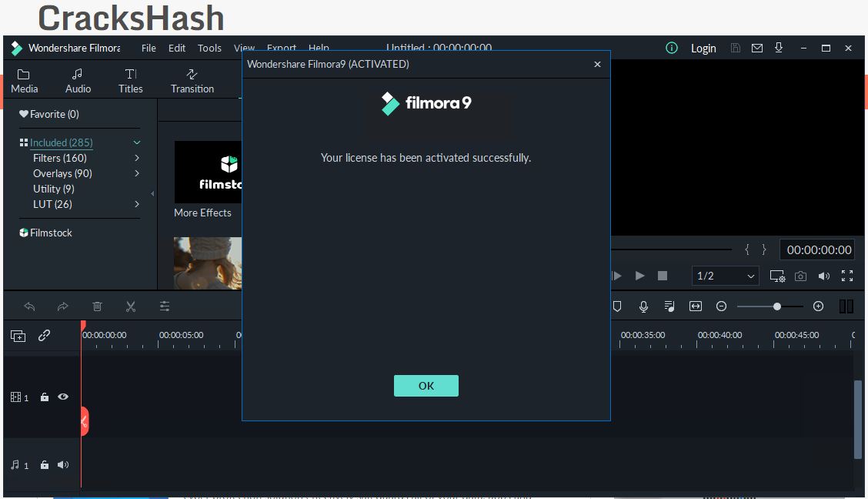Image resolution: width=868 pixels, height=499 pixels.
Task: Click the green info icon near Login
Action: coord(672,49)
